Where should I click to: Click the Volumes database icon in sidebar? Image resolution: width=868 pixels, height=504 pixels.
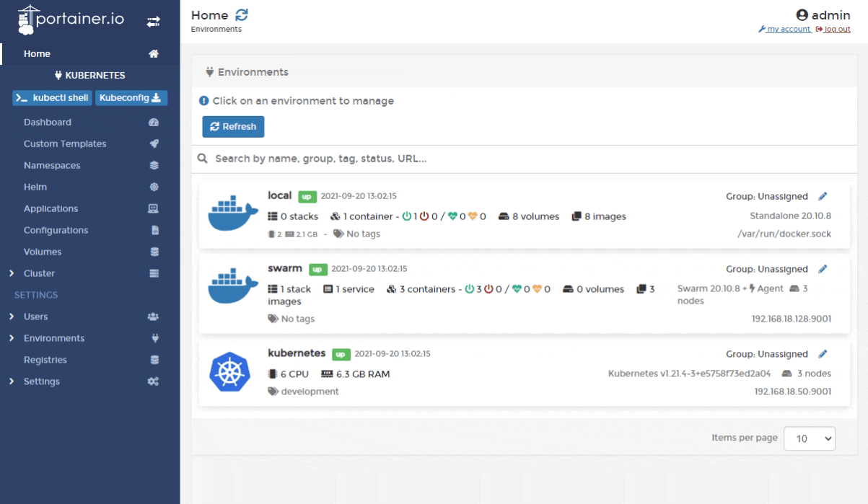[154, 252]
